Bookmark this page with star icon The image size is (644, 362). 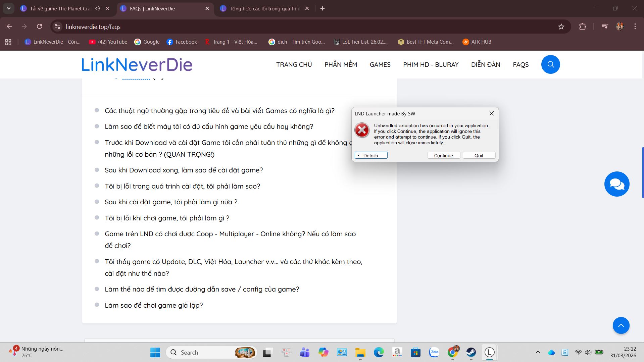click(561, 27)
